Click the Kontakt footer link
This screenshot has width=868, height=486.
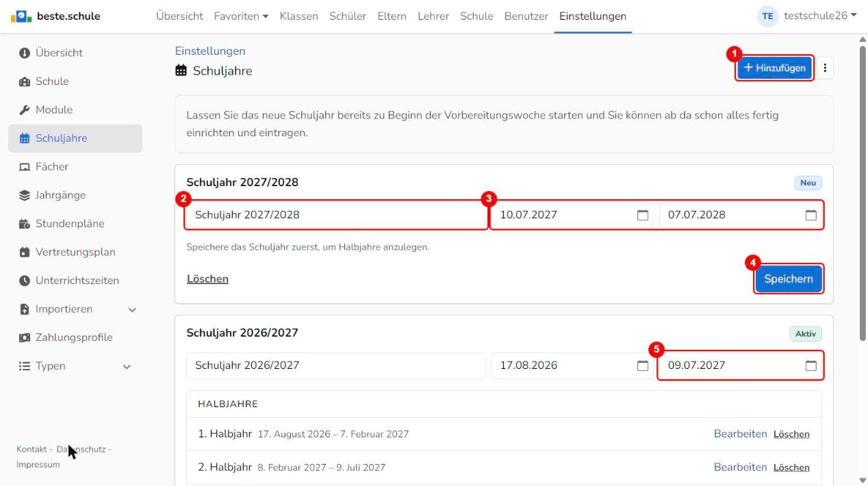[x=31, y=450]
